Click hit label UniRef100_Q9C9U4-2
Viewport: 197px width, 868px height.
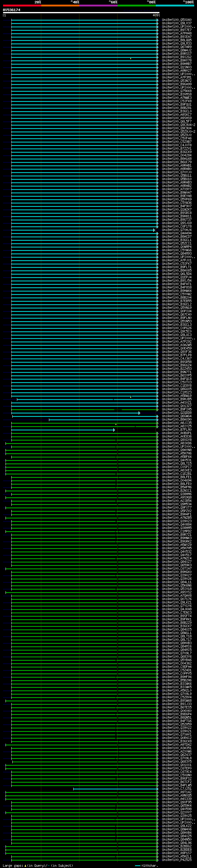[x=179, y=125]
